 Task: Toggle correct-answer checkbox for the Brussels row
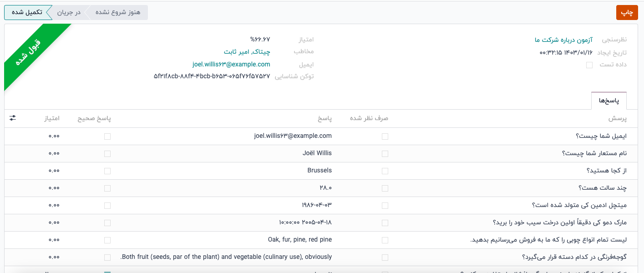[107, 171]
